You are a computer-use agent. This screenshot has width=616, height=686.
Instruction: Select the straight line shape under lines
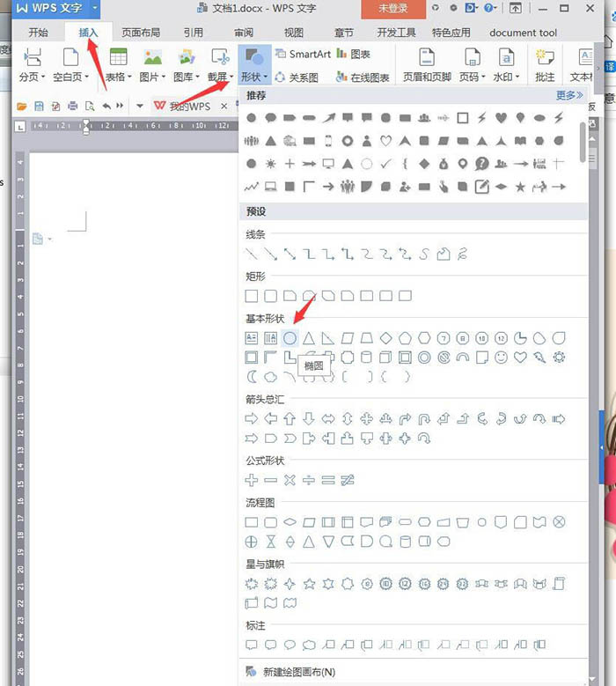pyautogui.click(x=252, y=254)
